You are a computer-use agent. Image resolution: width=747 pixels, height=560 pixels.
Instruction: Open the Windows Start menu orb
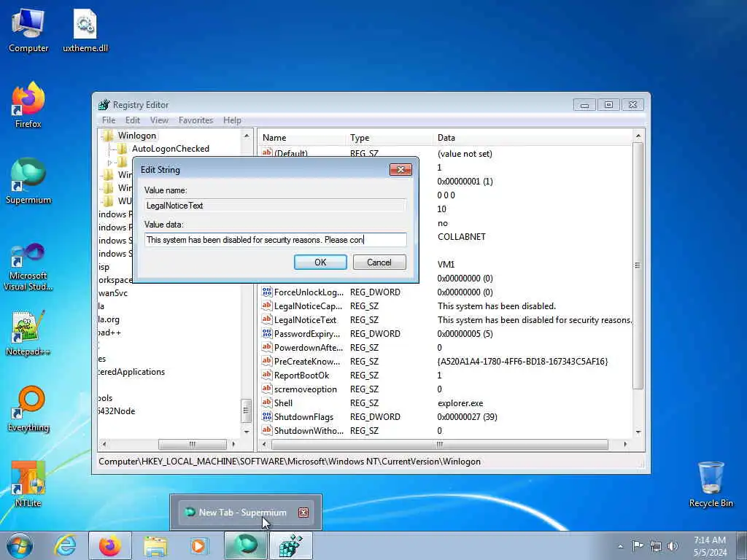[20, 545]
